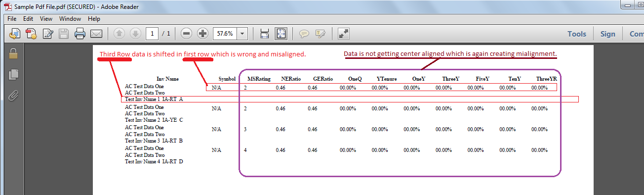The width and height of the screenshot is (644, 195).
Task: Switch to Read Mode with expand icon
Action: [x=344, y=34]
